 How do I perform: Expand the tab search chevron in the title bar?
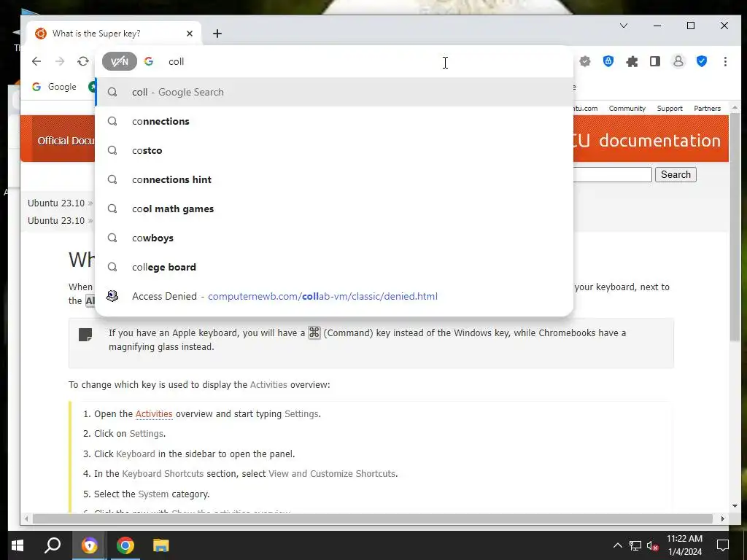pyautogui.click(x=624, y=26)
